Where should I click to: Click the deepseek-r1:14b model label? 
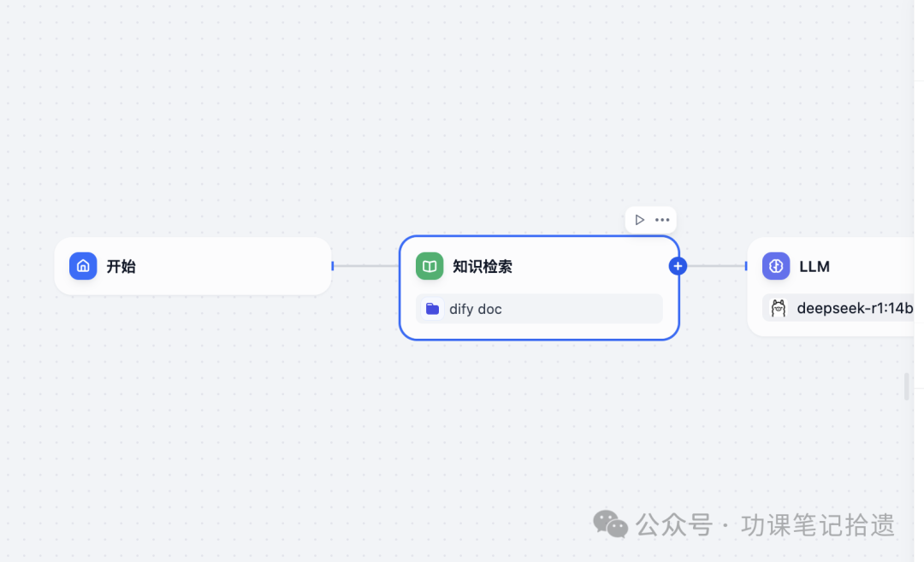tap(854, 308)
